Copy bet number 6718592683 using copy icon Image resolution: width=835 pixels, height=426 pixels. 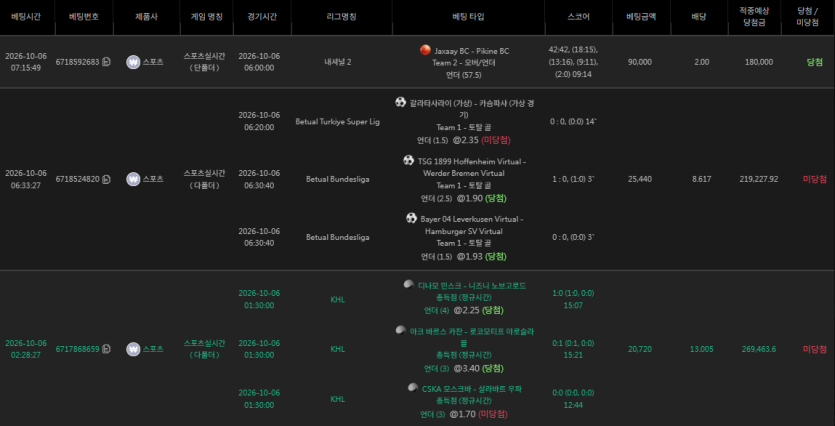coord(106,62)
